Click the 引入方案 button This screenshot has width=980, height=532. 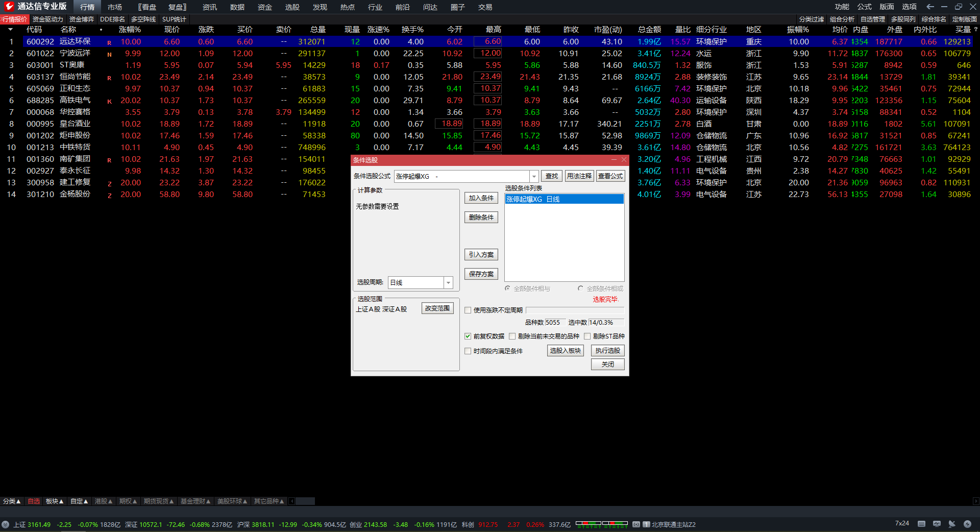[481, 255]
